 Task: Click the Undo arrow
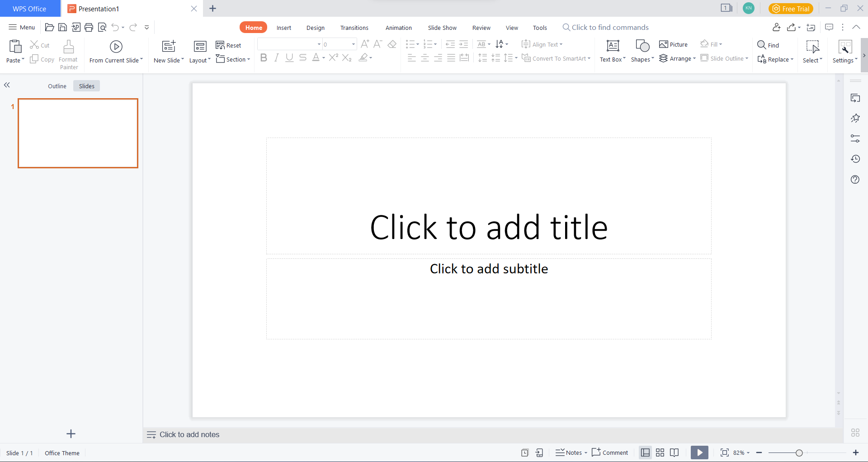tap(115, 28)
